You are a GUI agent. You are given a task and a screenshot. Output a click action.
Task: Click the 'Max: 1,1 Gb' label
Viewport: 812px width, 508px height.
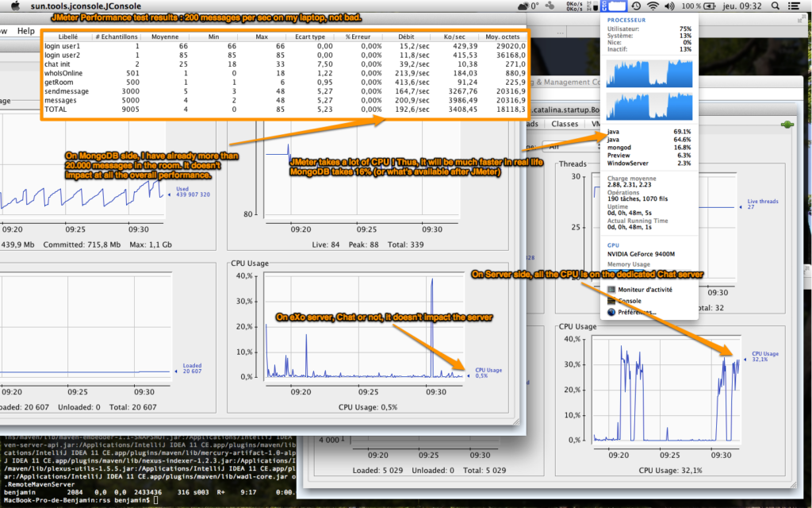[151, 244]
